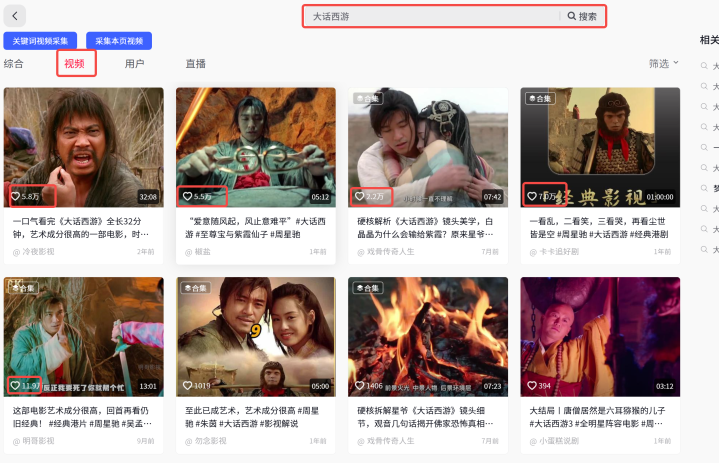Click the heart icon showing 5.5万 likes
Screen dimensions: 719x463
[188, 196]
